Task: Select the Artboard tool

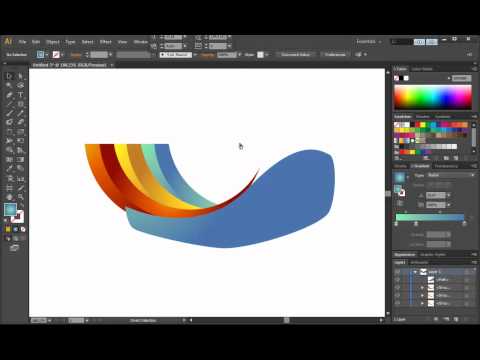Action: (9, 188)
